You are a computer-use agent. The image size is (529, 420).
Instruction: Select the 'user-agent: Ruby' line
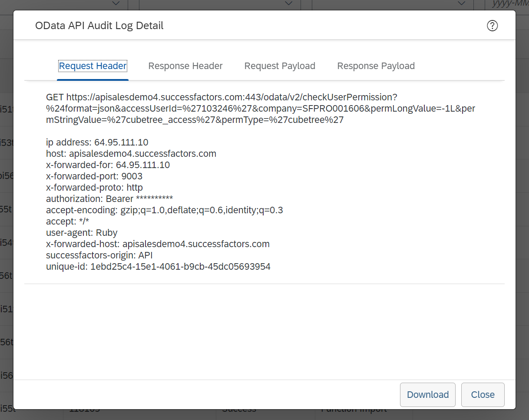tap(82, 233)
